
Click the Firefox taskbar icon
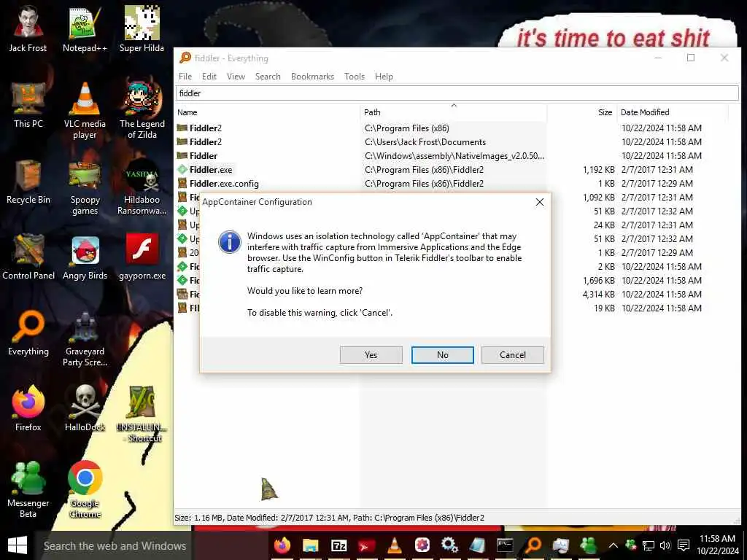[x=282, y=545]
